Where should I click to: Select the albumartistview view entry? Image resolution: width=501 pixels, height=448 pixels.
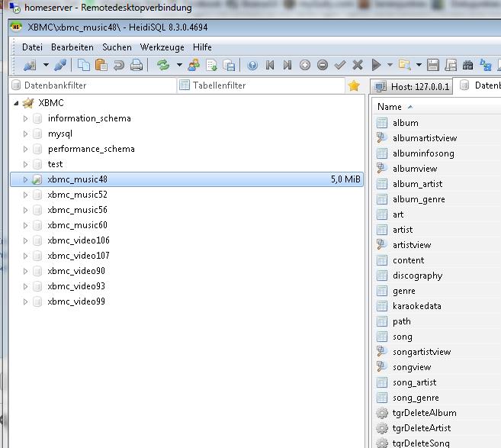pyautogui.click(x=425, y=138)
